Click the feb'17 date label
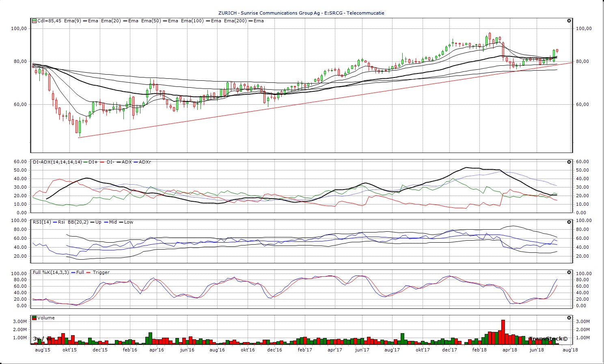Screen dimensions: 604x364 (x=305, y=350)
